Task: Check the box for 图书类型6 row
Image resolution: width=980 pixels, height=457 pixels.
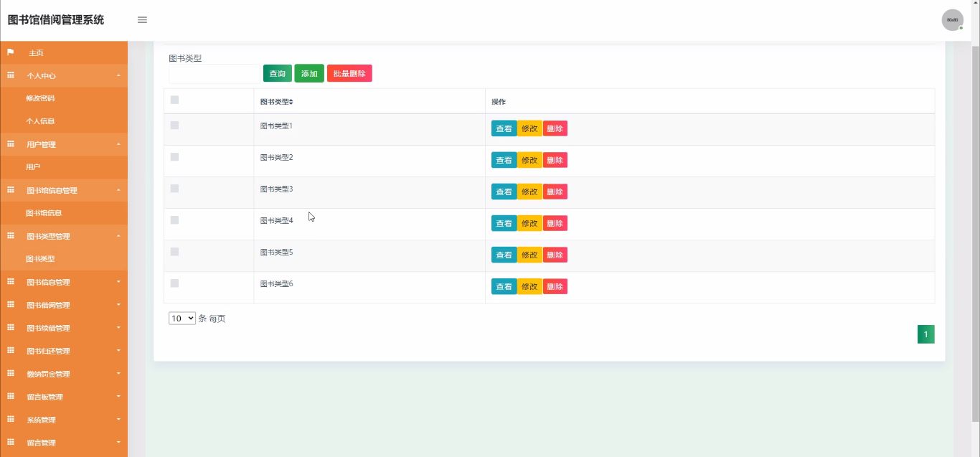Action: tap(174, 283)
